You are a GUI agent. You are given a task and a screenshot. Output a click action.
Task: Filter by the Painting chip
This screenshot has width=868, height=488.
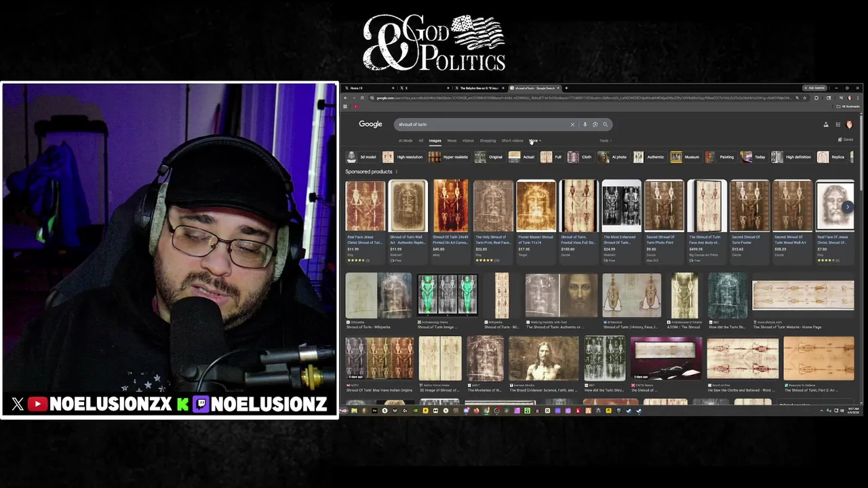[720, 157]
